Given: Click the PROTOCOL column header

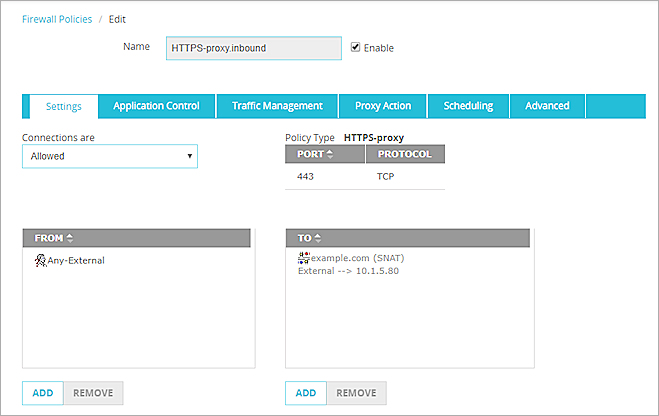Looking at the screenshot, I should click(x=404, y=154).
